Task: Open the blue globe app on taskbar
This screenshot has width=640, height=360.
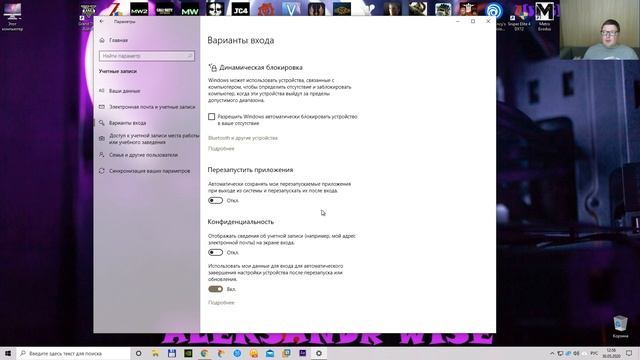Action: coord(237,353)
